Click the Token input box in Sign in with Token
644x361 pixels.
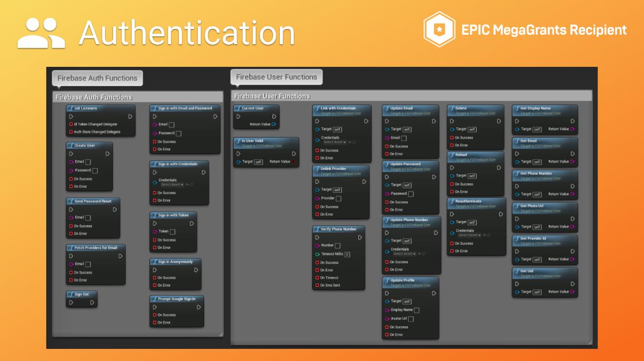[x=173, y=232]
